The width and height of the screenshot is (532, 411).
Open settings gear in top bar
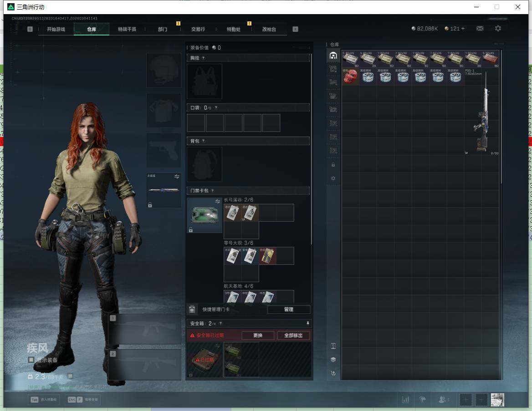pyautogui.click(x=498, y=29)
